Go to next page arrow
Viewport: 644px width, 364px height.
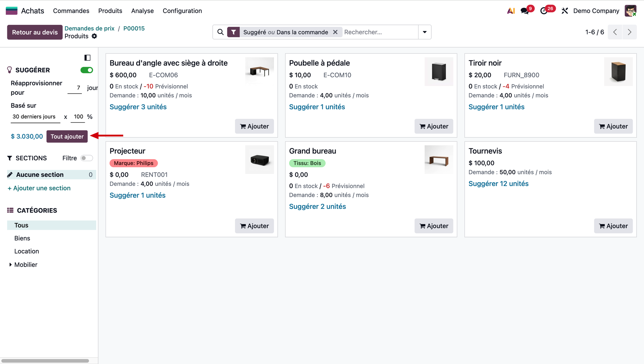[629, 32]
